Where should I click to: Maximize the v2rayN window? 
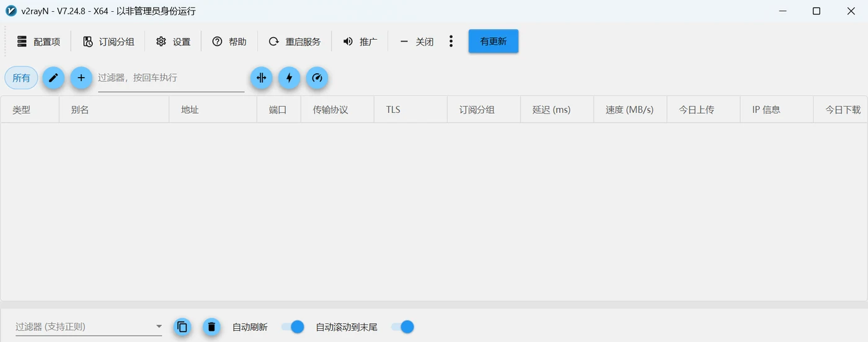[817, 11]
